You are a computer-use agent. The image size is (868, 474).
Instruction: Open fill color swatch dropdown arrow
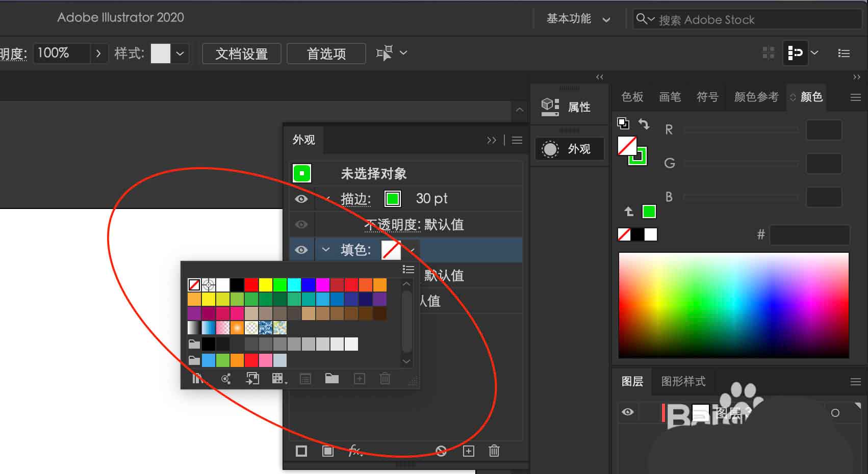click(x=412, y=250)
